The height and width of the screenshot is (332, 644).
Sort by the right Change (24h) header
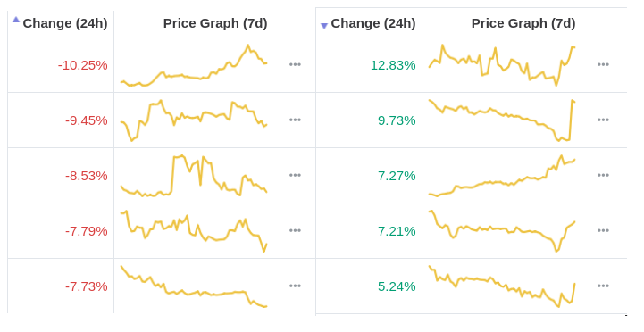tap(373, 23)
